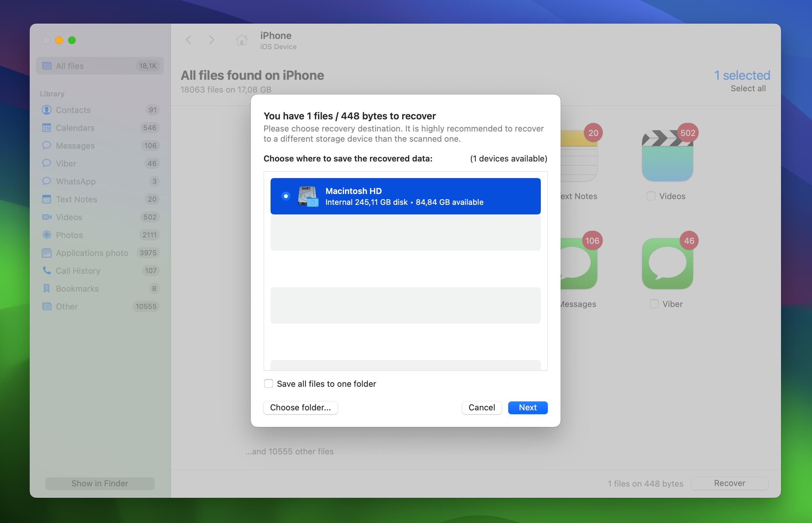The image size is (812, 523).
Task: Open the Photos library icon
Action: tap(47, 235)
